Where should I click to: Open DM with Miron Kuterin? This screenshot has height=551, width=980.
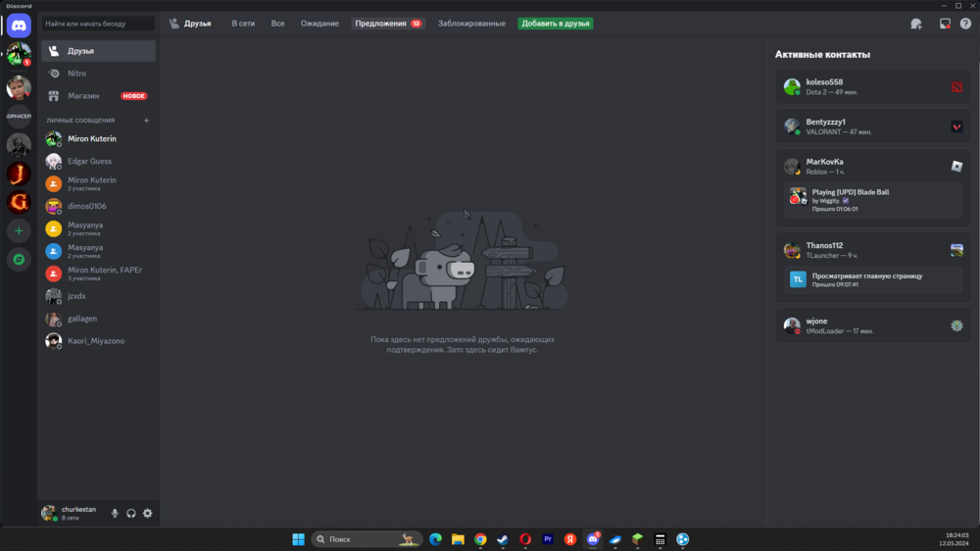pyautogui.click(x=99, y=139)
